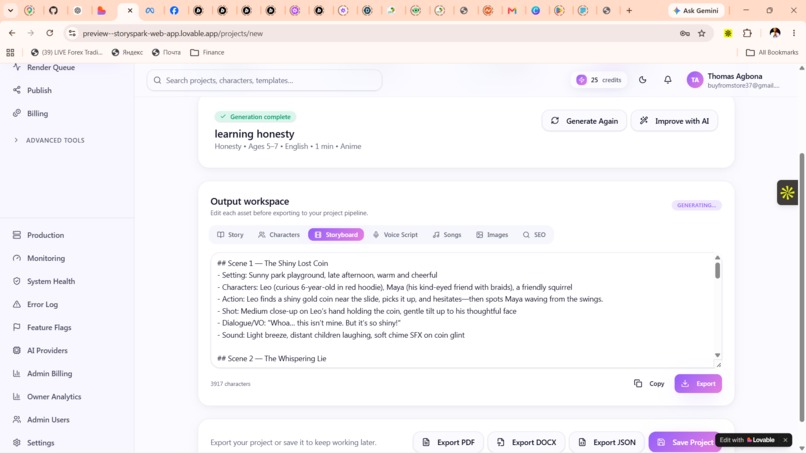Open Feature Flags page
This screenshot has width=806, height=453.
pos(42,327)
